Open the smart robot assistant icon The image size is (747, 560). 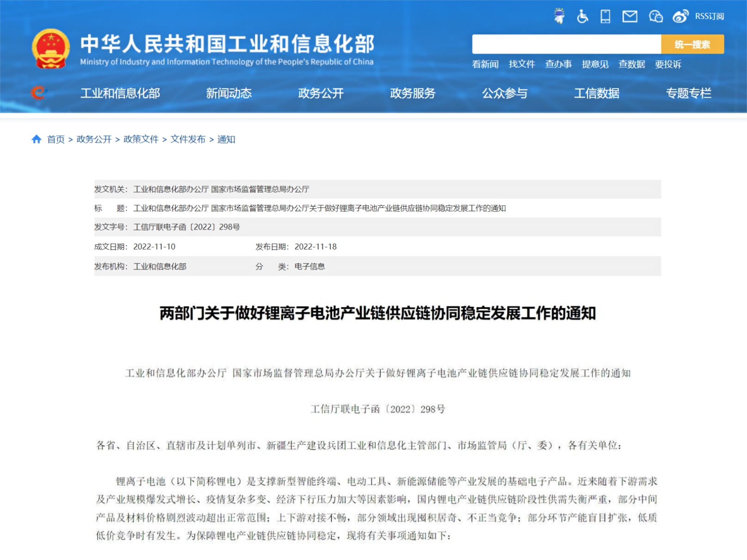pos(559,16)
